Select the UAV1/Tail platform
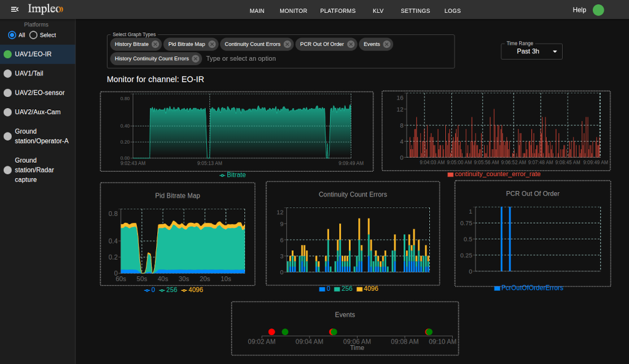The height and width of the screenshot is (364, 629). click(37, 74)
